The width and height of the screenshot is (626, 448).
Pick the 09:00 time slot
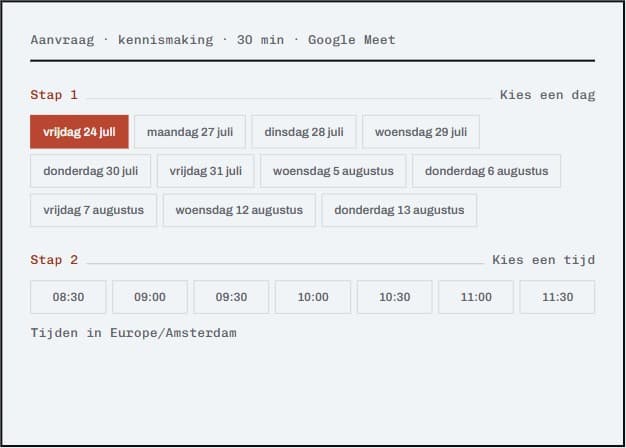pos(150,297)
